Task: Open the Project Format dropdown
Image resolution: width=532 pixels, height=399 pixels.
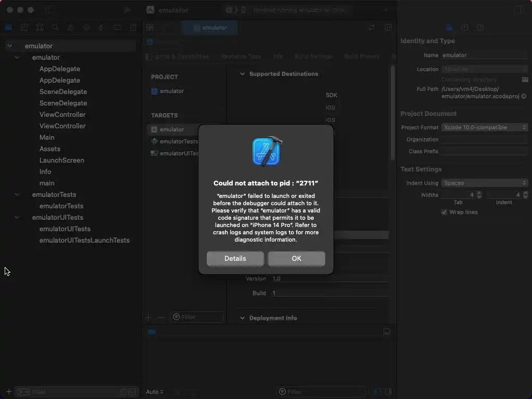Action: 485,127
